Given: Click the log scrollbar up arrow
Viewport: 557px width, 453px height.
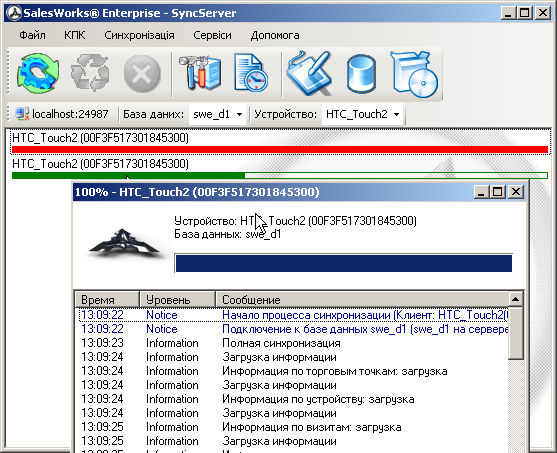Looking at the screenshot, I should click(515, 300).
